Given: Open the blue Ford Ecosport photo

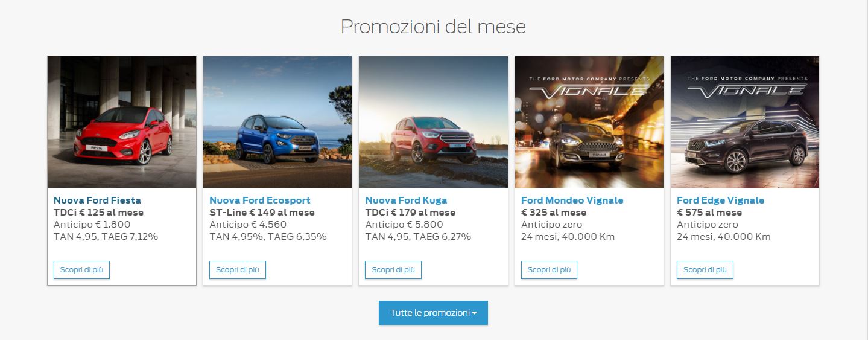Looking at the screenshot, I should 277,122.
